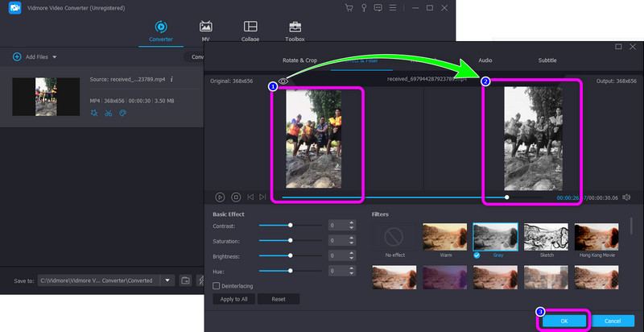Open the color palette effect icon
This screenshot has height=332, width=644.
coord(122,114)
